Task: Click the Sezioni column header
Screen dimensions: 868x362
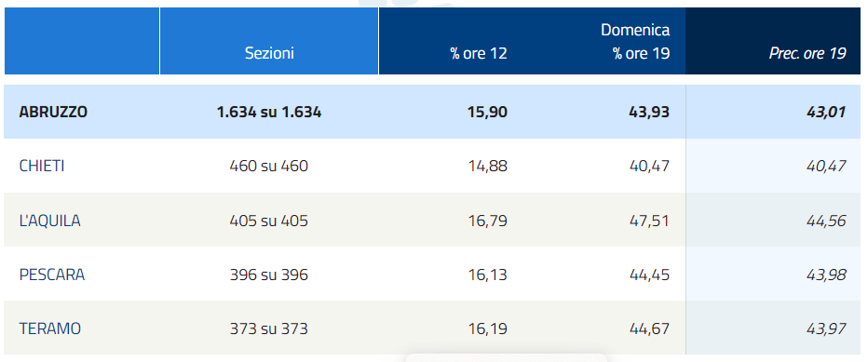Action: point(269,53)
